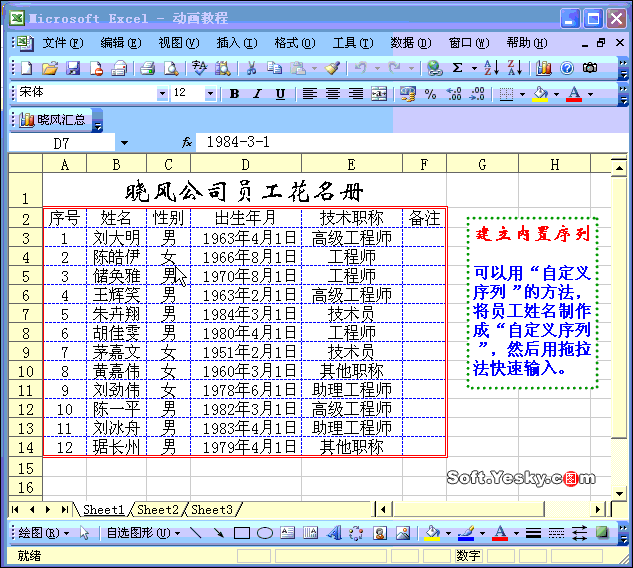Viewport: 633px width, 568px height.
Task: Click the AutoSum sigma icon
Action: 458,68
